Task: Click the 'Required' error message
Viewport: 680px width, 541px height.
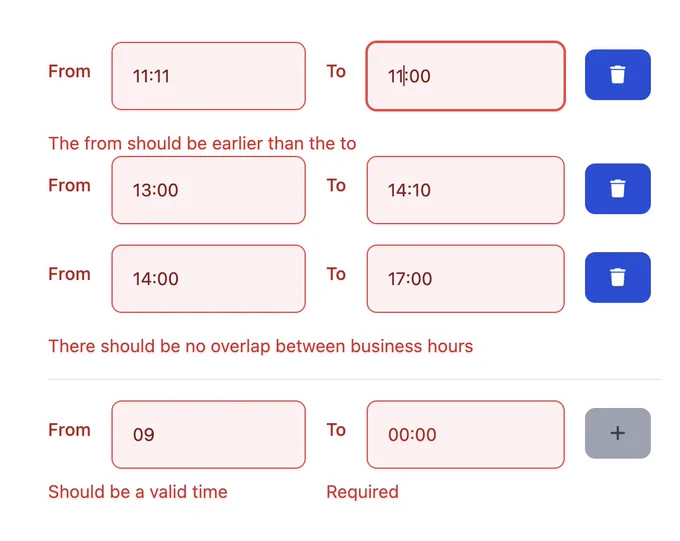Action: [363, 492]
